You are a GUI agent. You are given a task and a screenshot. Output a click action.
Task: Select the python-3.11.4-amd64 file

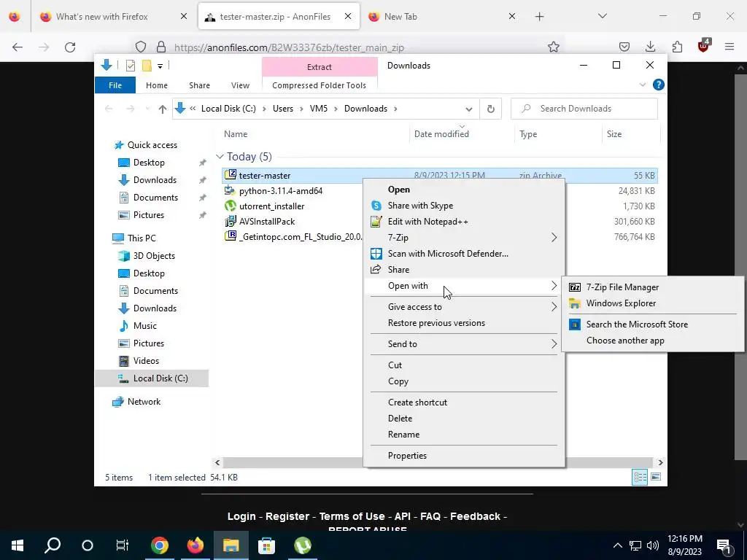click(281, 190)
